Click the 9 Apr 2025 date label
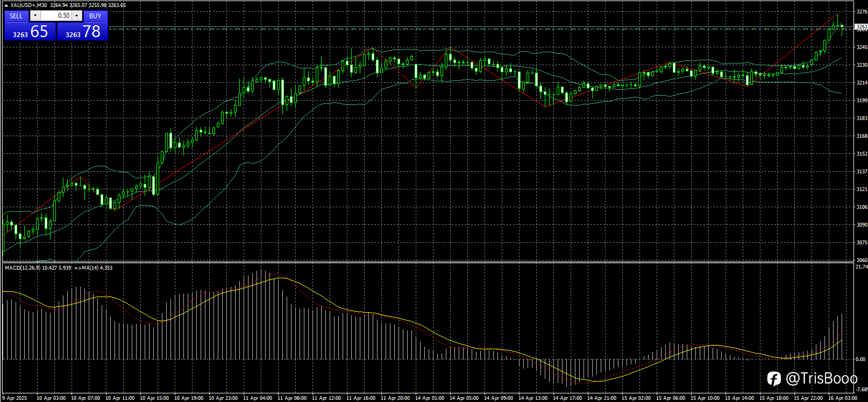Screen dimensions: 868x402 point(15,398)
